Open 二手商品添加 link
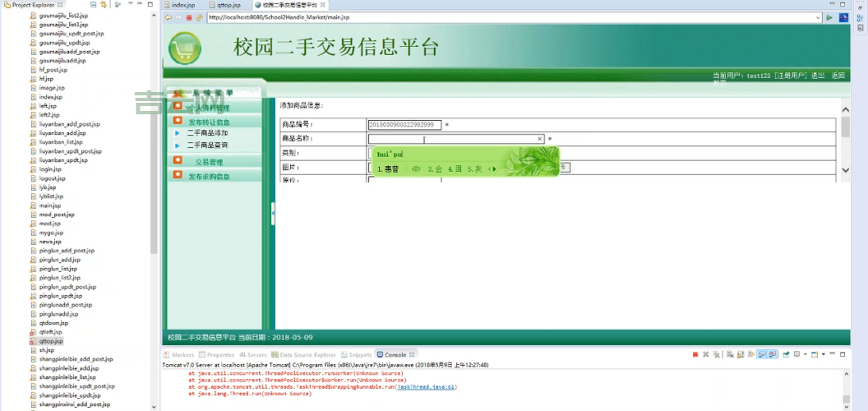This screenshot has width=868, height=411. click(208, 133)
